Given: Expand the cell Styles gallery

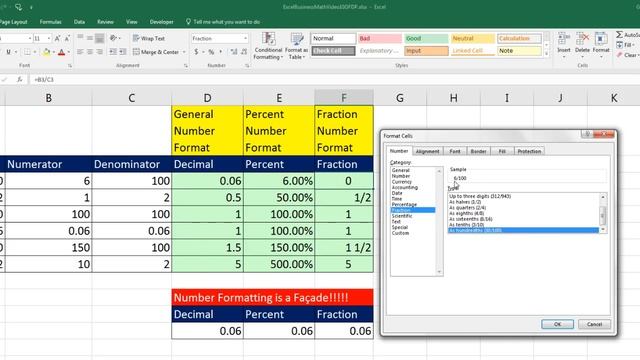Looking at the screenshot, I should pyautogui.click(x=547, y=53).
